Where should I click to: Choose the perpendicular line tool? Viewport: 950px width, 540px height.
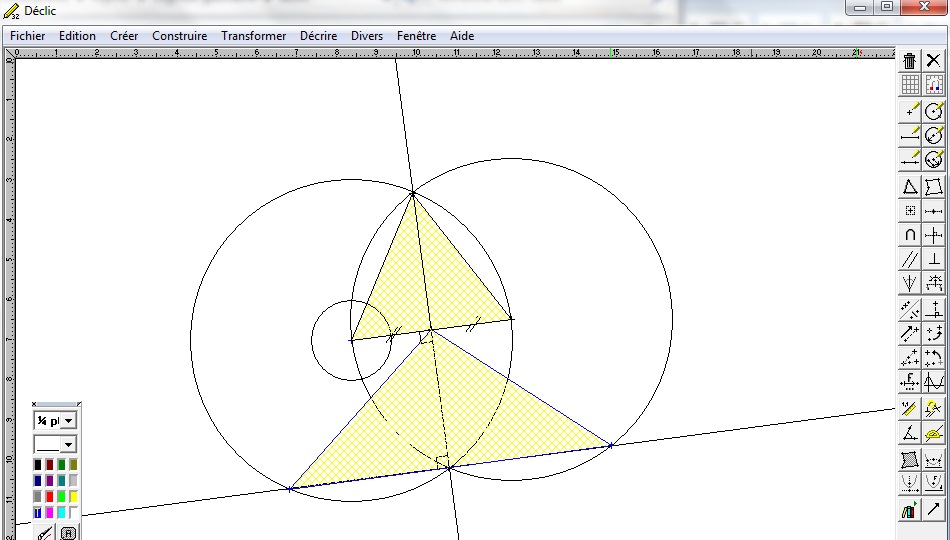[x=934, y=260]
